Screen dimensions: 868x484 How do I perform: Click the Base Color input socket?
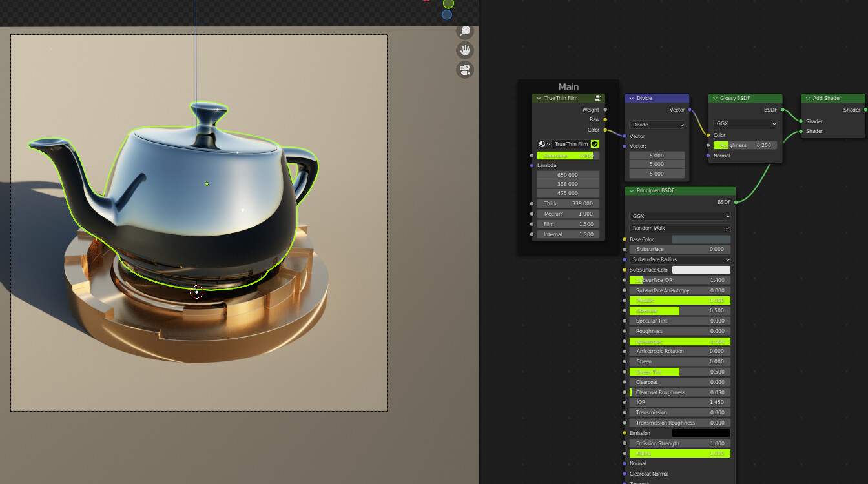tap(625, 239)
